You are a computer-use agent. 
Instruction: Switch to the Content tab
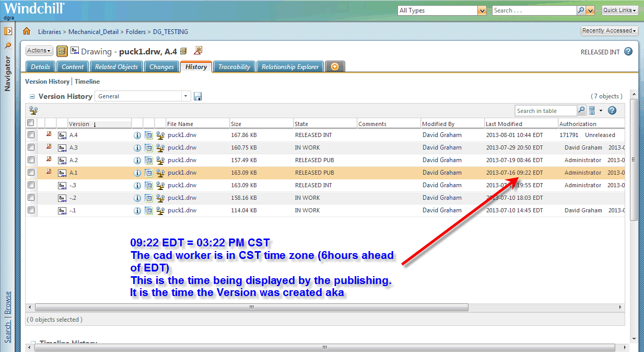coord(73,67)
